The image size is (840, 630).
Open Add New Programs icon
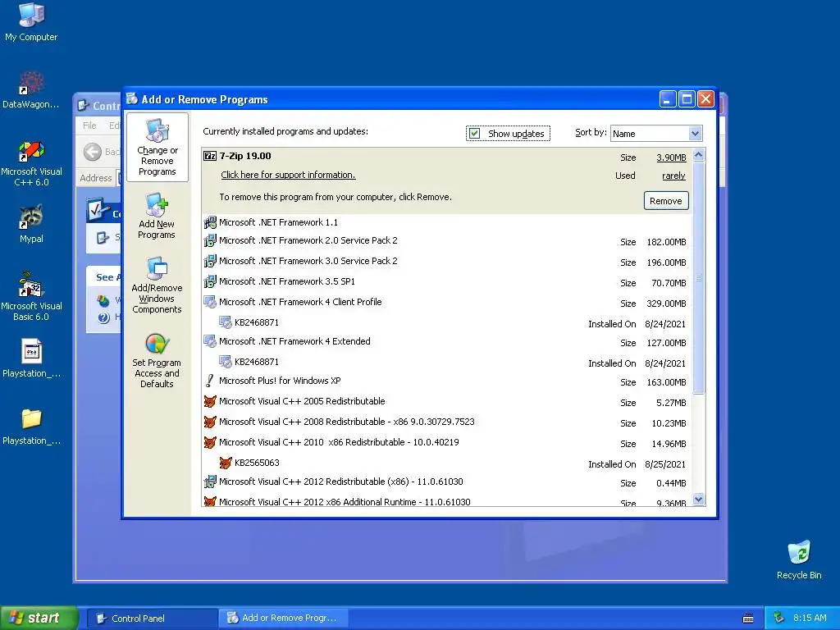[157, 205]
